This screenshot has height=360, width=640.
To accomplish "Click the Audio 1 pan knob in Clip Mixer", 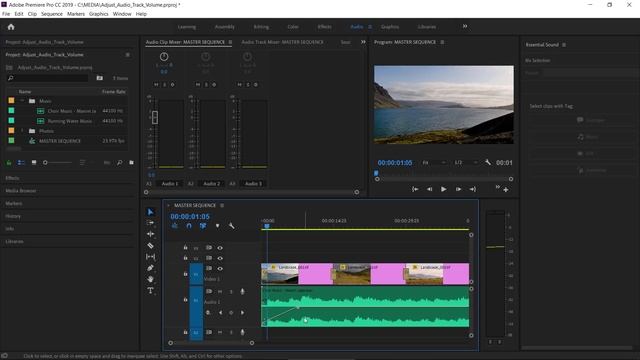I will (x=164, y=57).
